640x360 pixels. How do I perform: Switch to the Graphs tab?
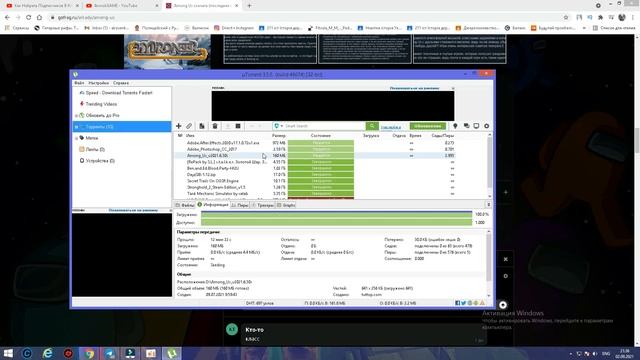coord(286,205)
